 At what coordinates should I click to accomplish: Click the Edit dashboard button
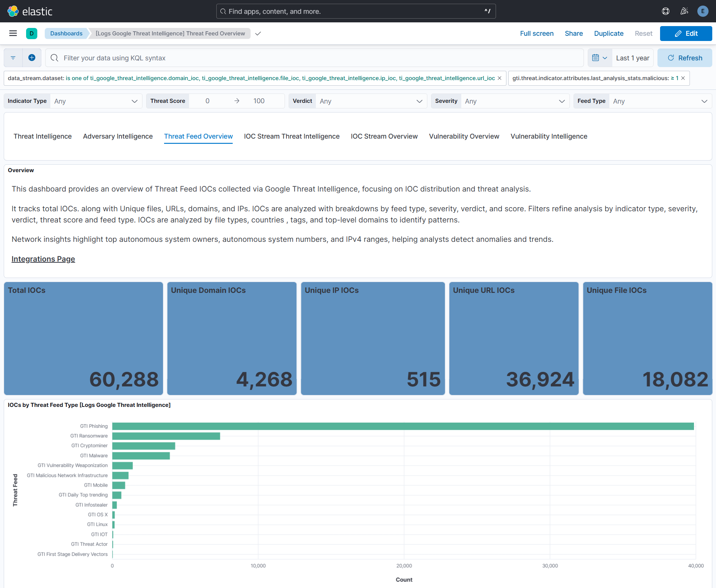pos(686,34)
